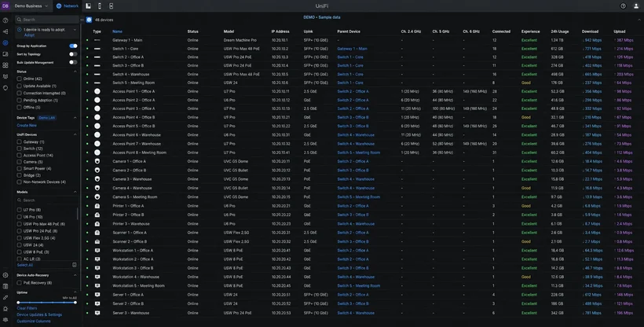
Task: Click the type icon for Workstation 1 - Office A
Action: (x=97, y=250)
